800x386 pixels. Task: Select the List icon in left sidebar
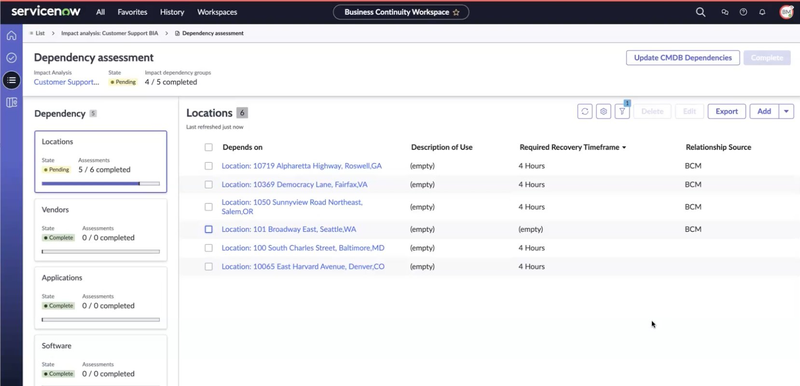[11, 80]
